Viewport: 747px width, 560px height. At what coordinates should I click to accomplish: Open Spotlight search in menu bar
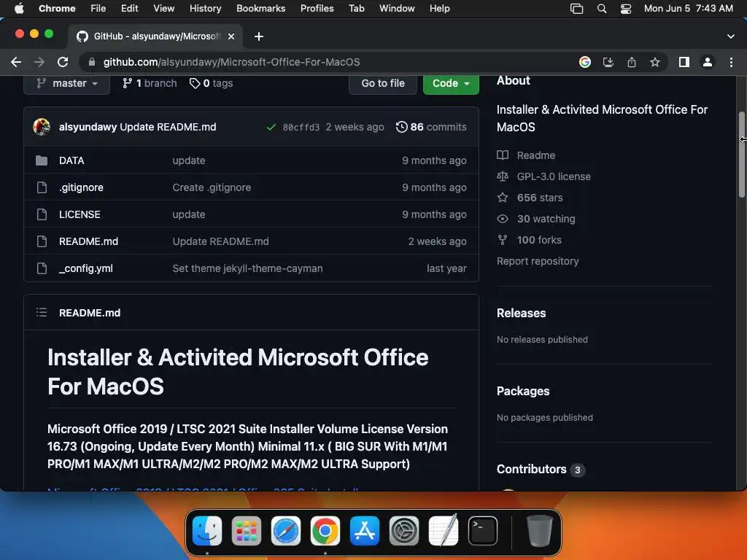pos(602,9)
